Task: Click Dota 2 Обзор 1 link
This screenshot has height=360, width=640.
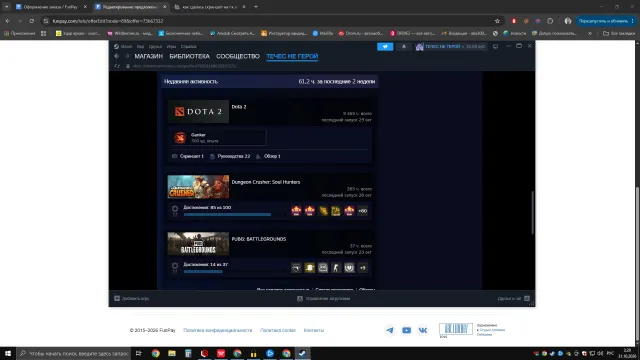Action: point(269,156)
